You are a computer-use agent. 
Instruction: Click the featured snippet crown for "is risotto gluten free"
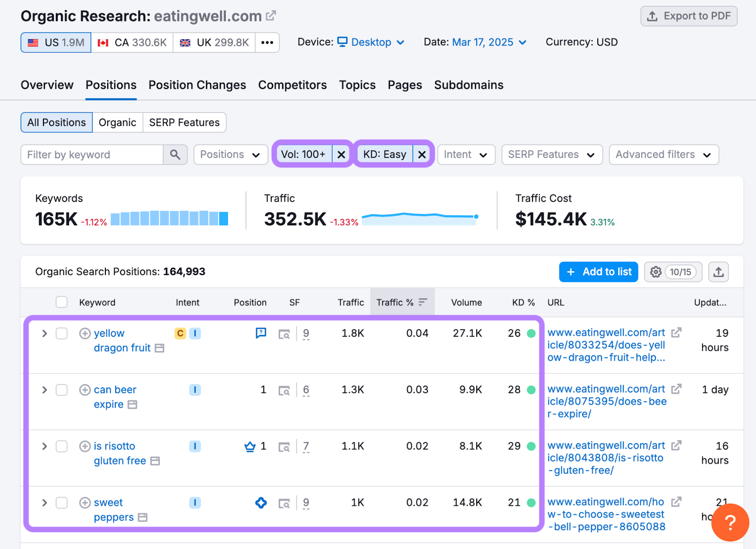[249, 446]
